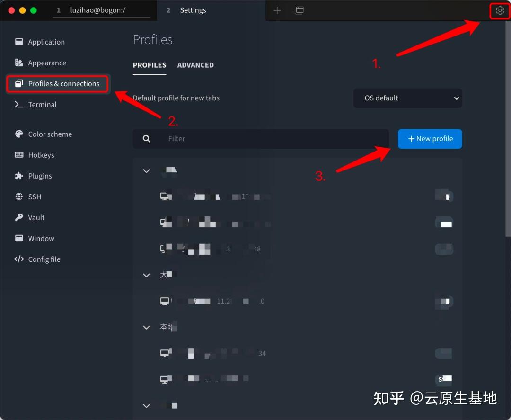Open the Color scheme settings
The height and width of the screenshot is (420, 511).
click(49, 134)
